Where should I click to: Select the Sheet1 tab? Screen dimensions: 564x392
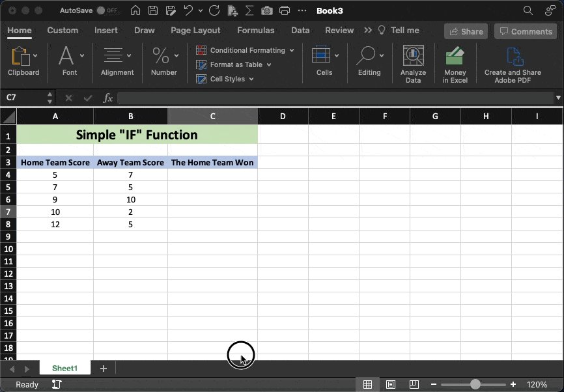click(64, 368)
